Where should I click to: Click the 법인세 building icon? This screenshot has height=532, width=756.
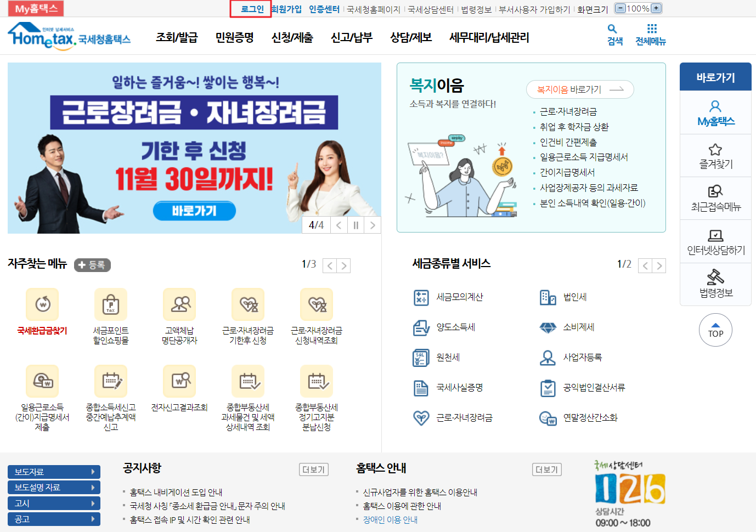(548, 297)
